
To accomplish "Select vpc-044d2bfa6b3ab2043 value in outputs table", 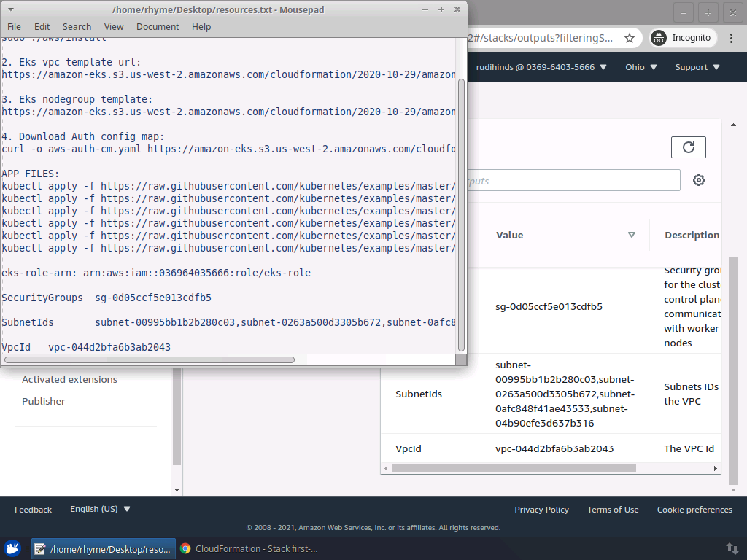I will (554, 448).
